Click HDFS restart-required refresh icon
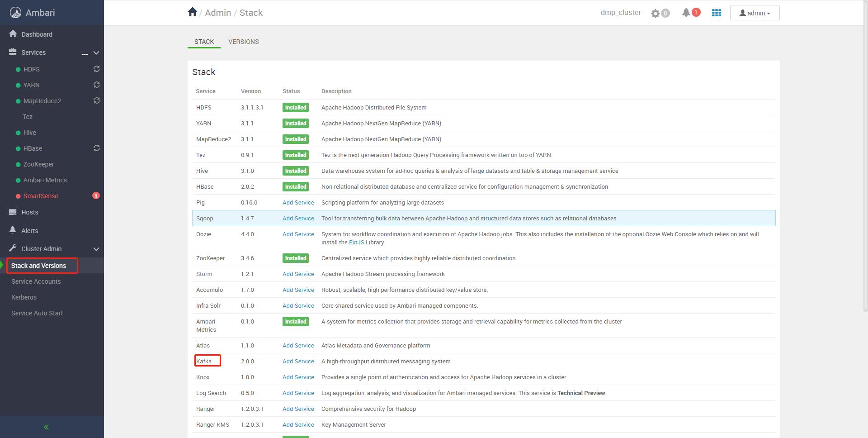The width and height of the screenshot is (868, 438). coord(96,69)
